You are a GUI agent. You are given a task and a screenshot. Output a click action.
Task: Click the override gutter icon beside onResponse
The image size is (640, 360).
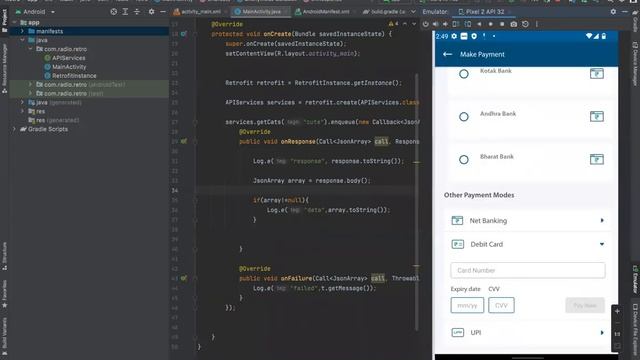(184, 141)
